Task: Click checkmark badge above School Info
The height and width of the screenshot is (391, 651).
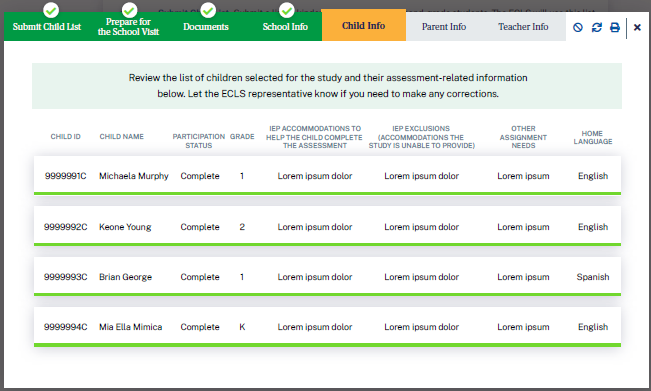Action: pos(286,10)
